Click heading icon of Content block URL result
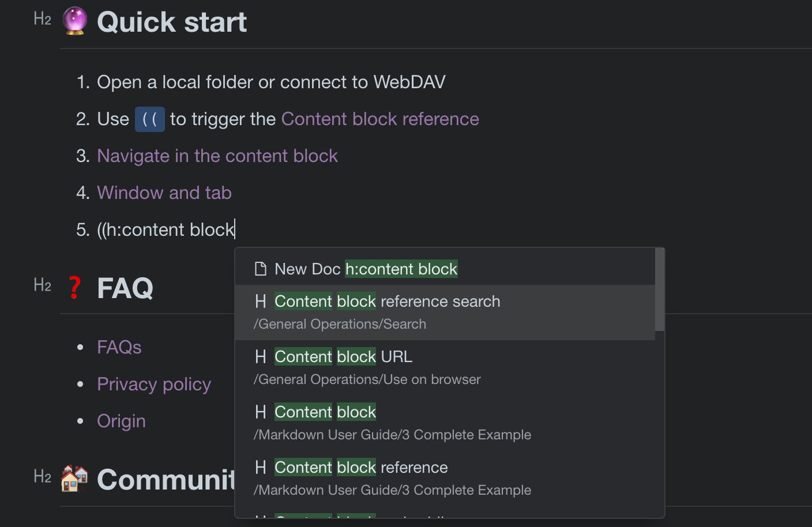 point(261,357)
